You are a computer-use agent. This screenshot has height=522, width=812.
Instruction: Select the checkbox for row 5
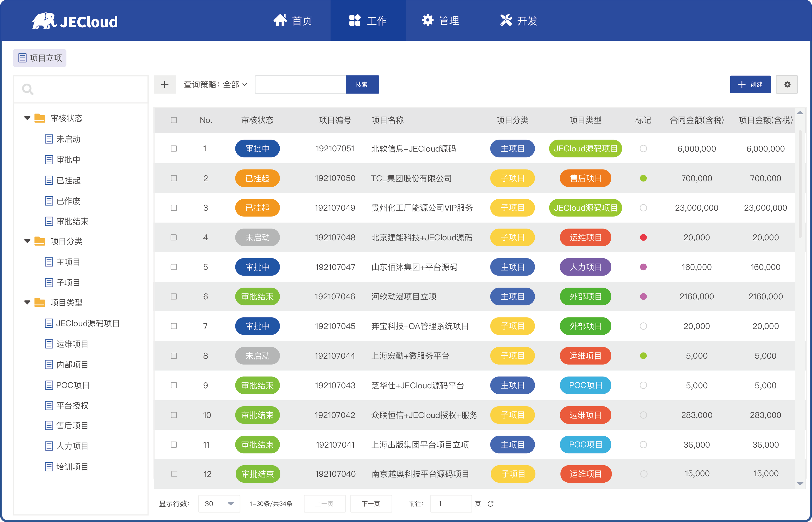(x=174, y=267)
